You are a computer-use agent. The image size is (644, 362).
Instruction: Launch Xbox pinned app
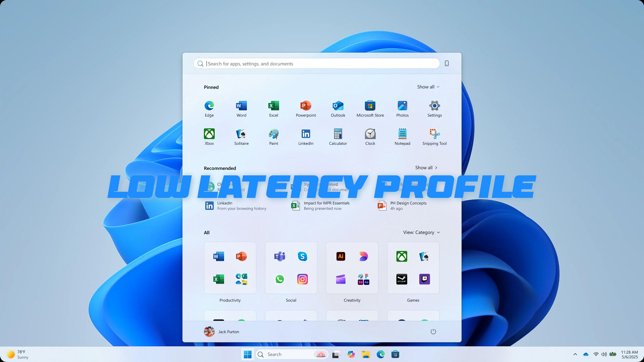[209, 137]
